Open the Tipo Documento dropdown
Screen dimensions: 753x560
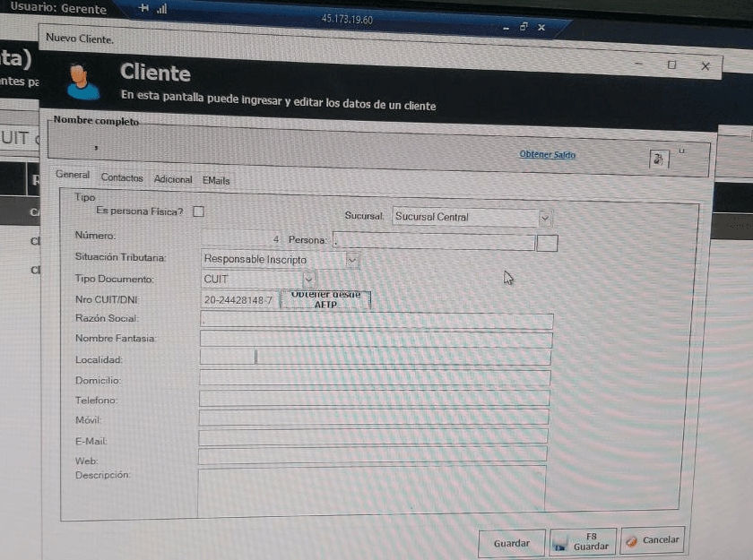pos(308,279)
